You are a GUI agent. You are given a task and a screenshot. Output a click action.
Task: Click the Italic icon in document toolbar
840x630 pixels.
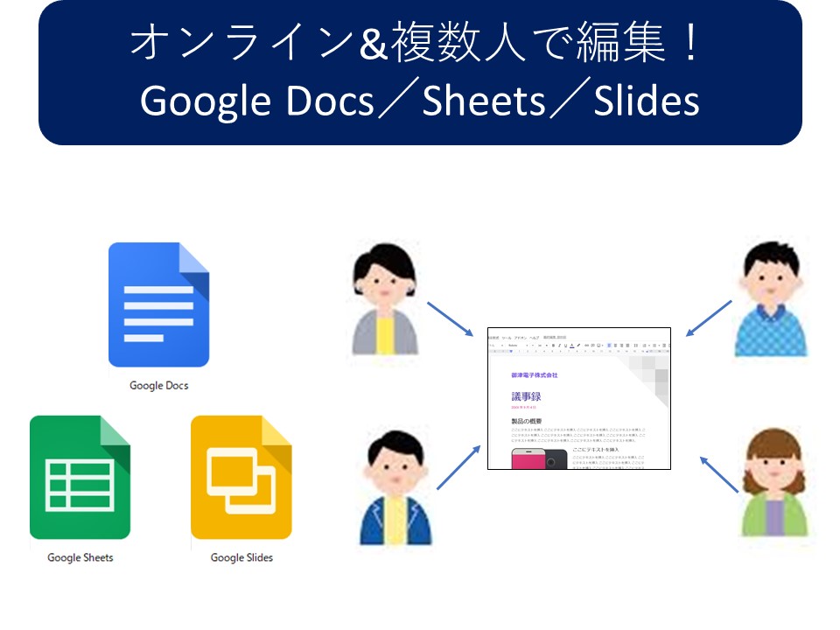click(559, 346)
